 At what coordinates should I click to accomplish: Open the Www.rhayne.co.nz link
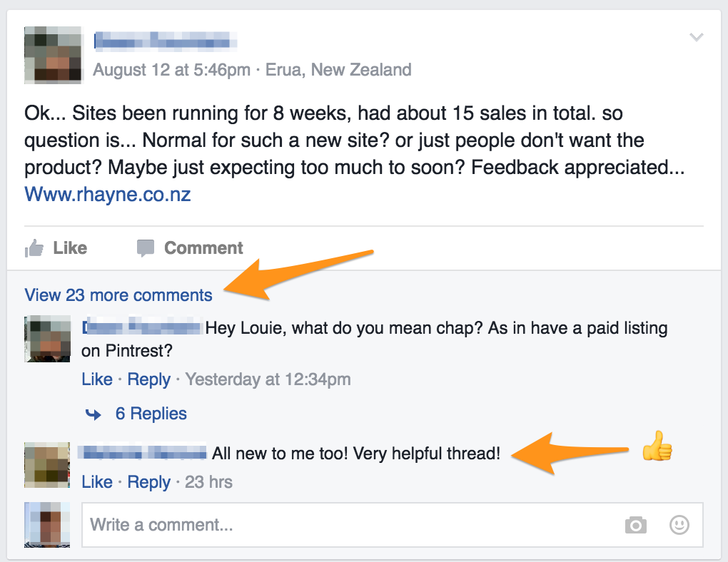click(108, 194)
